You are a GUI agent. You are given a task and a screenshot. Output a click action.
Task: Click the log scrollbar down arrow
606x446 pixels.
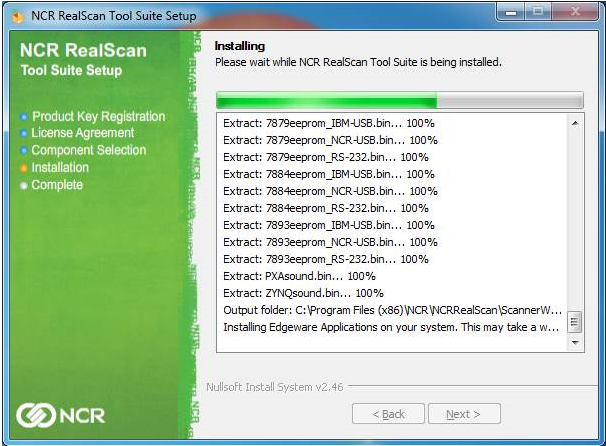(575, 342)
